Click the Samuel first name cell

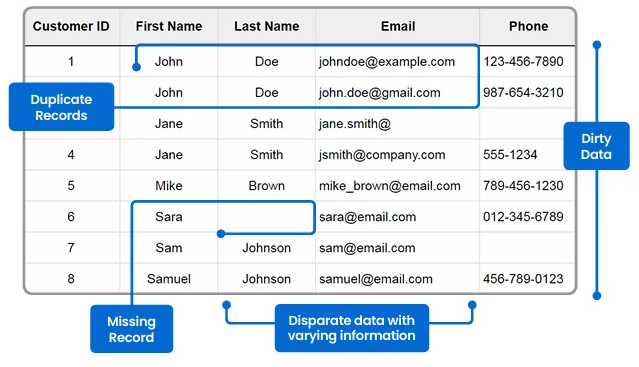[x=169, y=279]
